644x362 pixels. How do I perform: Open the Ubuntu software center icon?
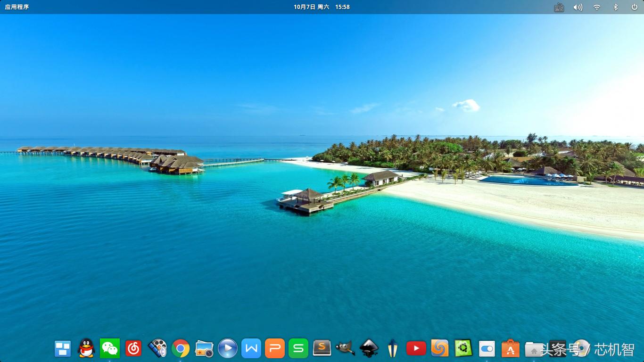click(463, 349)
